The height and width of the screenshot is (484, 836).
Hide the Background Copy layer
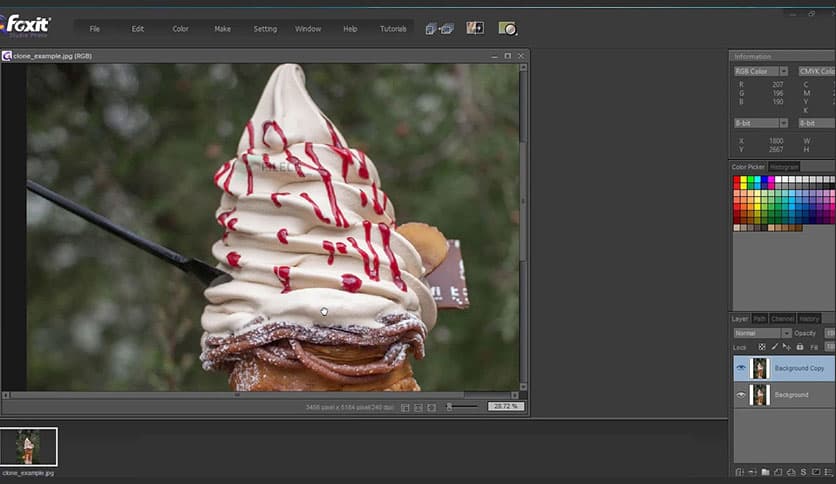[x=741, y=368]
